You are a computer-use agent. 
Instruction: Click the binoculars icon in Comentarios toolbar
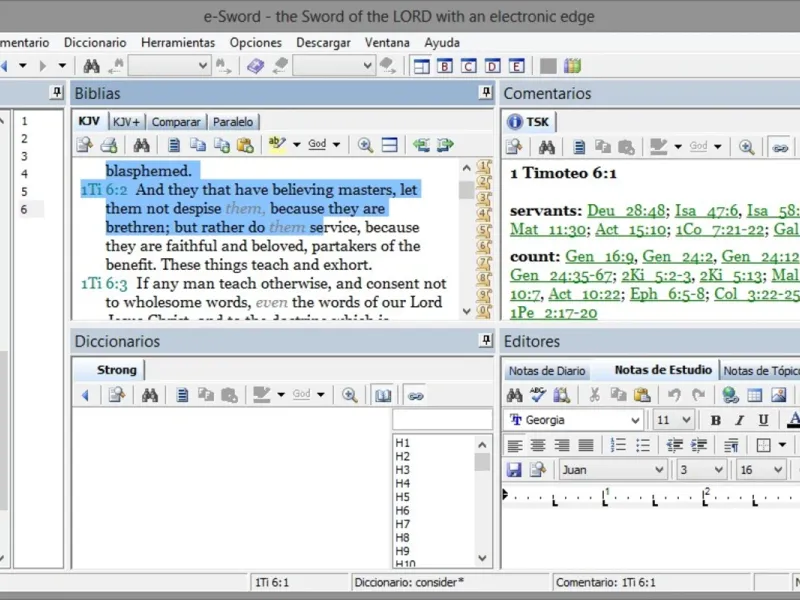point(546,147)
